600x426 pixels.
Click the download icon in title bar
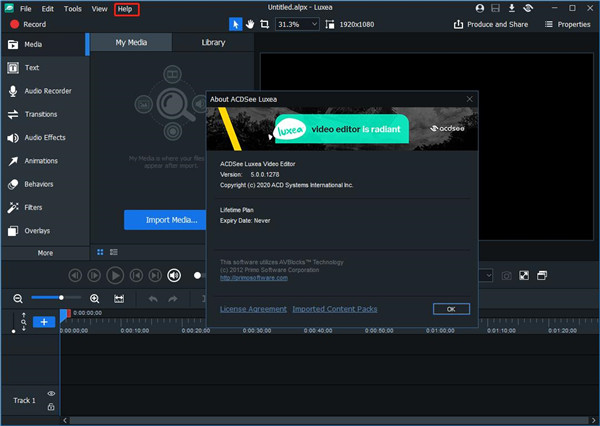[x=512, y=8]
